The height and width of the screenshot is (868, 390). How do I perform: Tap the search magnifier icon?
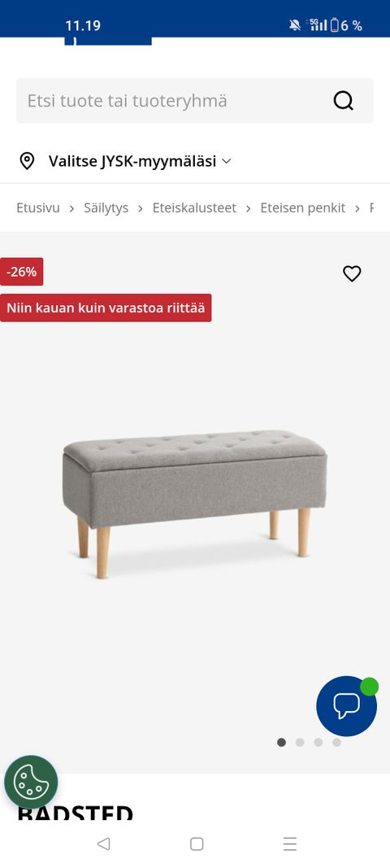point(343,101)
